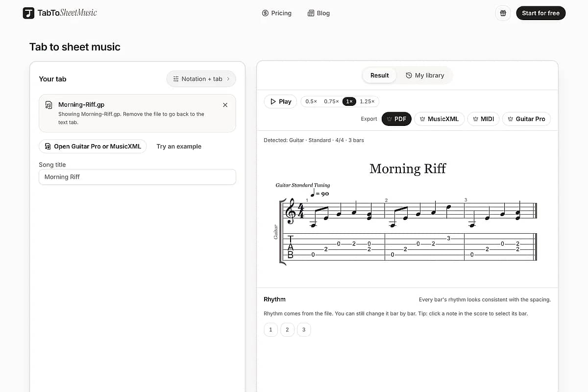Click the Morning-Riff.gp file icon

pyautogui.click(x=49, y=105)
